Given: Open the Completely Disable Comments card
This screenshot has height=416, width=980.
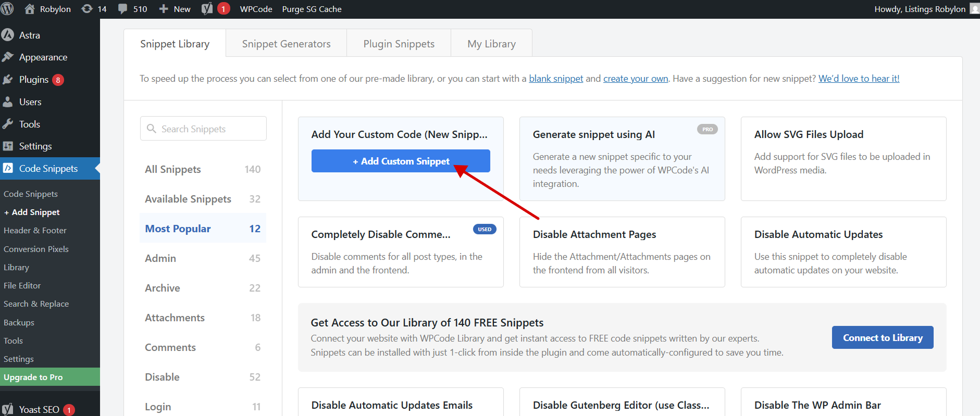Looking at the screenshot, I should pos(401,252).
